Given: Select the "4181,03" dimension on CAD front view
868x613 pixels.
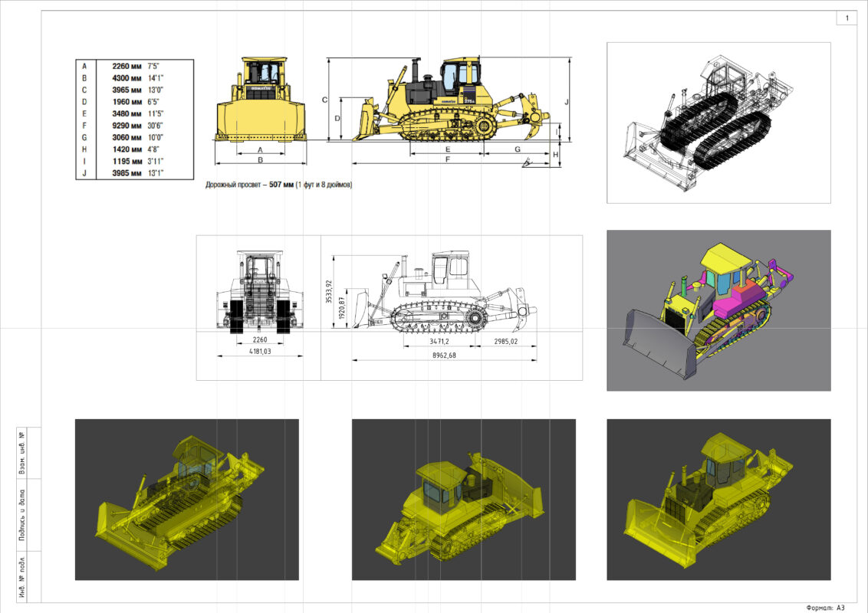Looking at the screenshot, I should [x=260, y=351].
